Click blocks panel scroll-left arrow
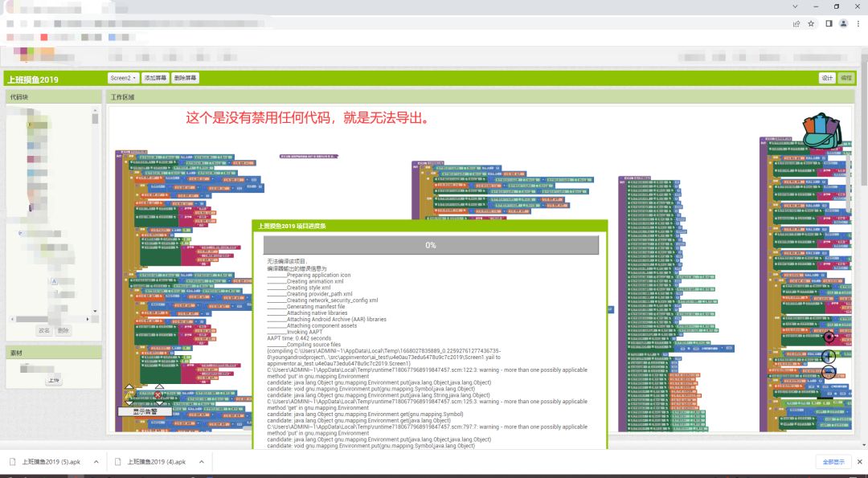868x478 pixels. [13, 319]
